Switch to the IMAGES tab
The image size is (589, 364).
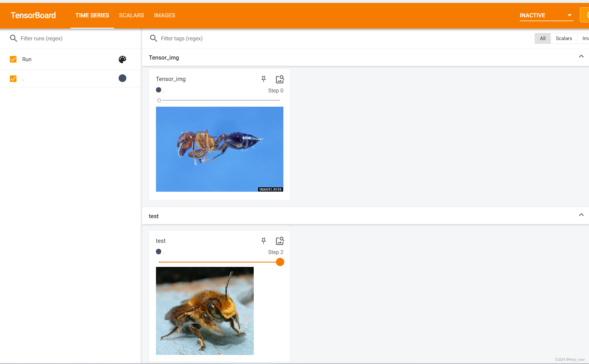coord(164,15)
